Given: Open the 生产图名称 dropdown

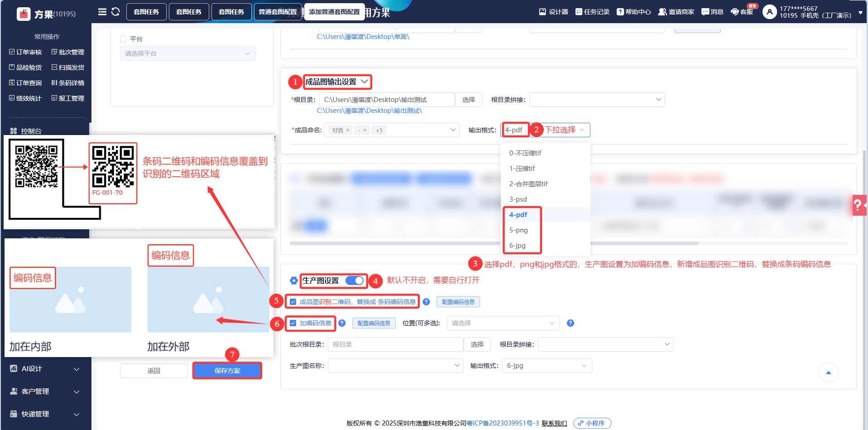Looking at the screenshot, I should 395,366.
